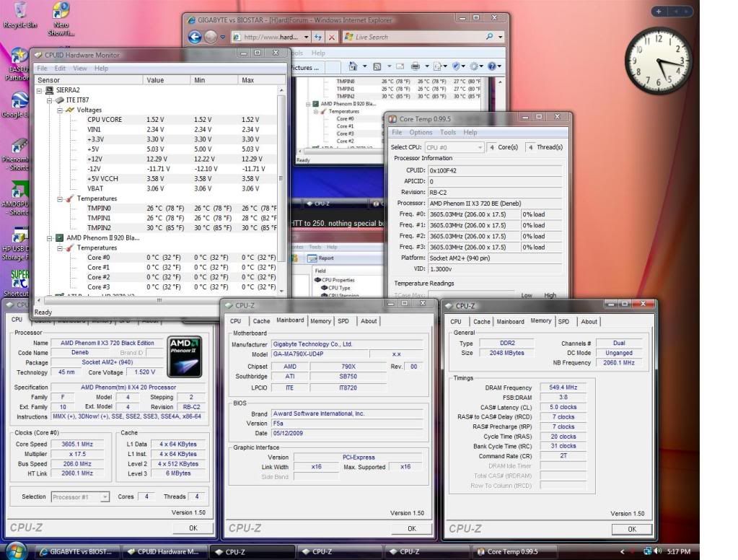Screen dimensions: 738x560
Task: Collapse the SIERRA2 tree node
Action: (39, 90)
